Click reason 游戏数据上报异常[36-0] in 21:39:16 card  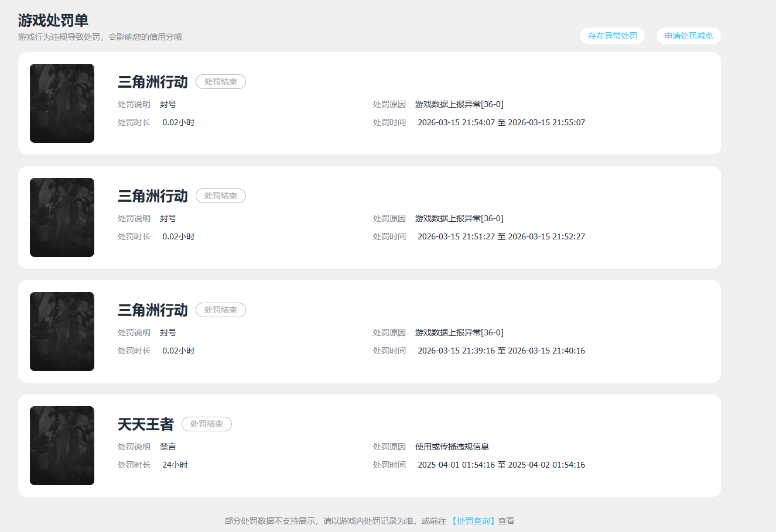459,332
